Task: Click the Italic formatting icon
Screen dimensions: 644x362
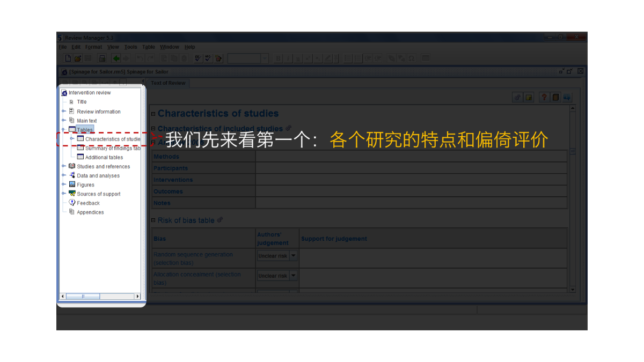Action: pos(289,58)
